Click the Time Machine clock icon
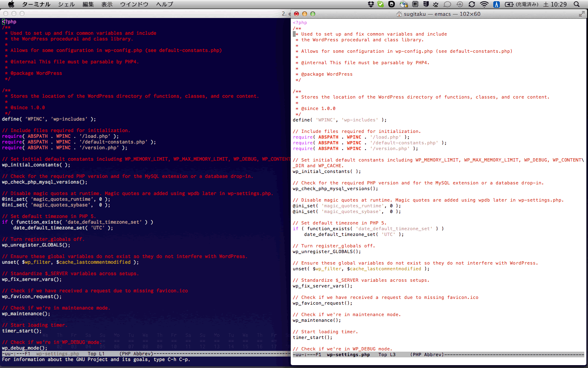588x368 pixels. [460, 4]
